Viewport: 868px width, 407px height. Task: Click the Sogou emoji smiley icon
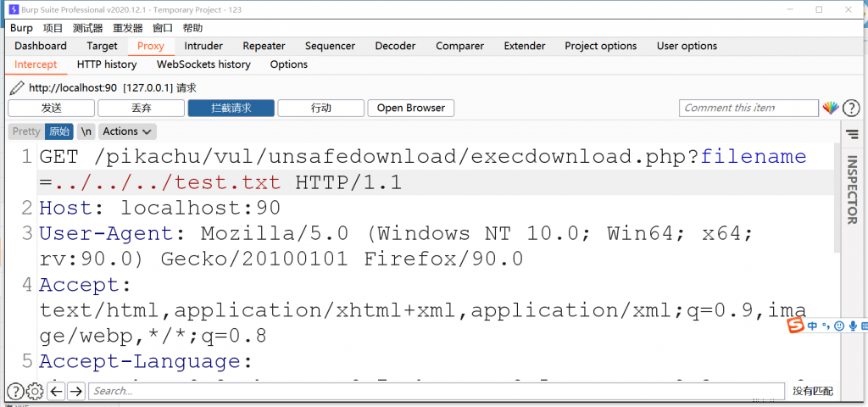coord(839,326)
